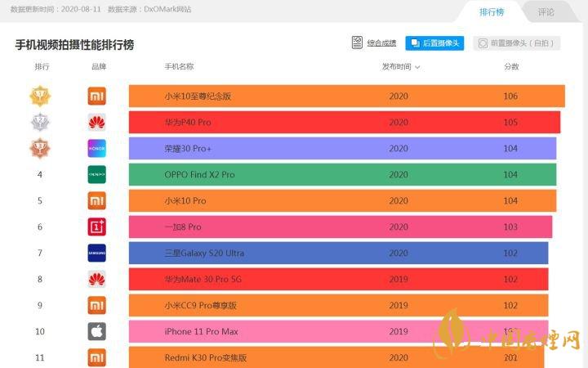Sort by the 分数 column header
The width and height of the screenshot is (588, 368).
pos(511,66)
